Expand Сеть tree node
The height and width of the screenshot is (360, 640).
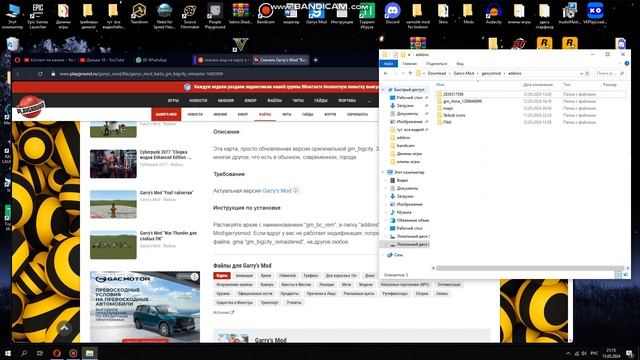pyautogui.click(x=384, y=255)
